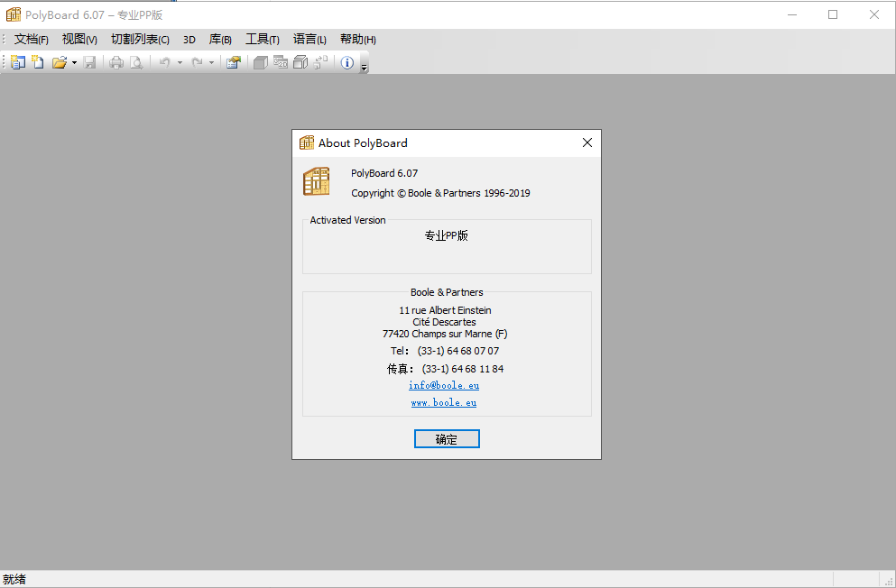Click the new project icon in toolbar
The height and width of the screenshot is (588, 896).
pyautogui.click(x=18, y=62)
